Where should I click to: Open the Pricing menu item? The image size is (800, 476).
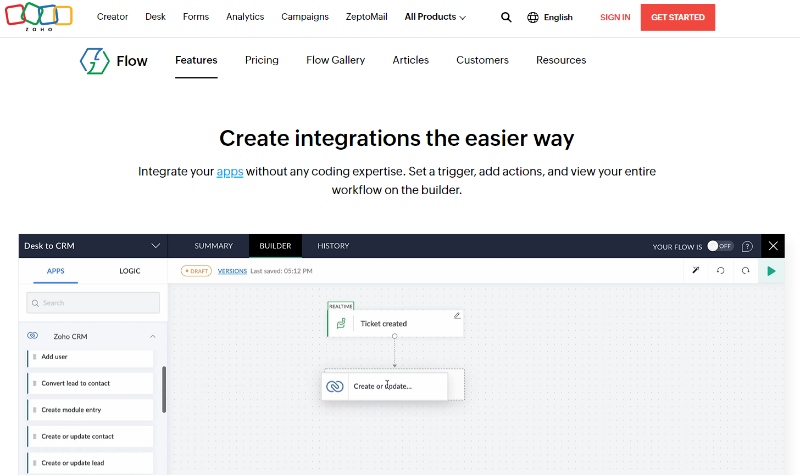tap(262, 60)
